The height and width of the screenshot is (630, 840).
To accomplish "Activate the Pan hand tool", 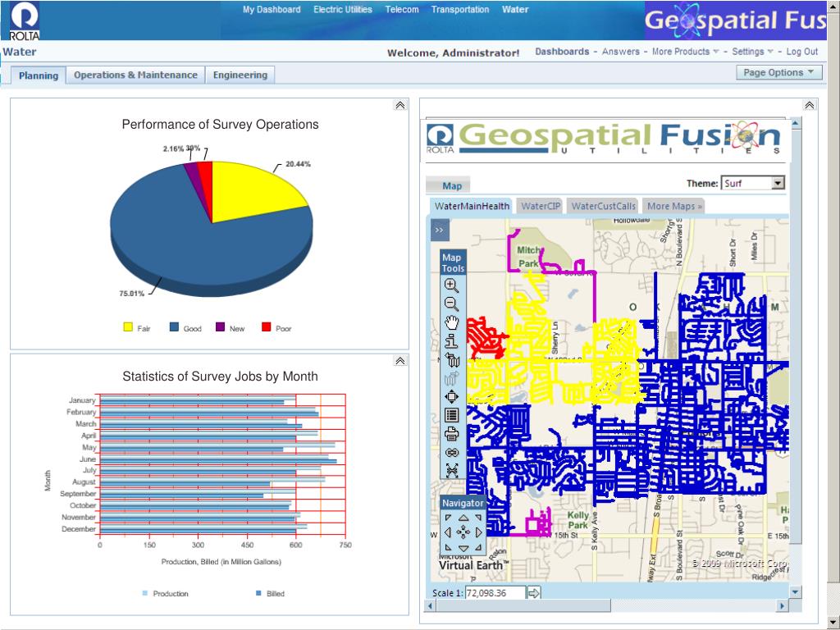I will 452,322.
